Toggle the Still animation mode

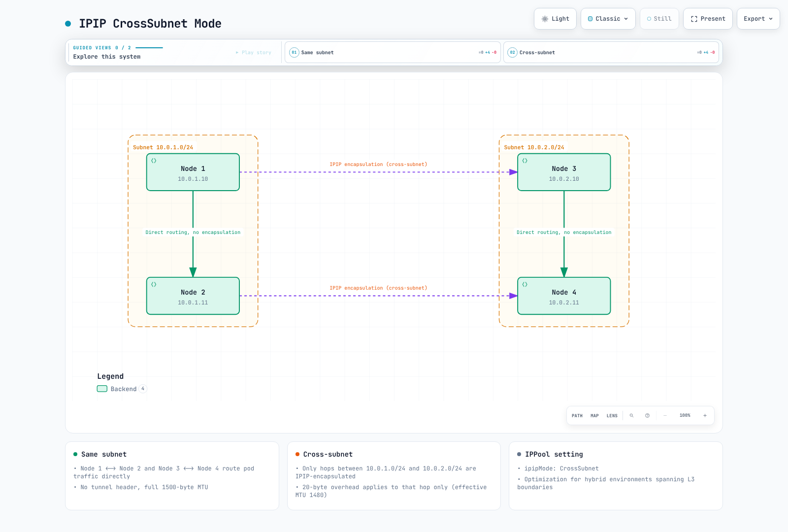659,19
